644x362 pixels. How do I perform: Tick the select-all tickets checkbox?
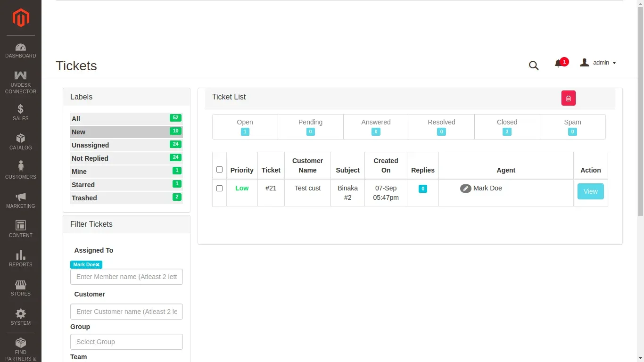219,170
